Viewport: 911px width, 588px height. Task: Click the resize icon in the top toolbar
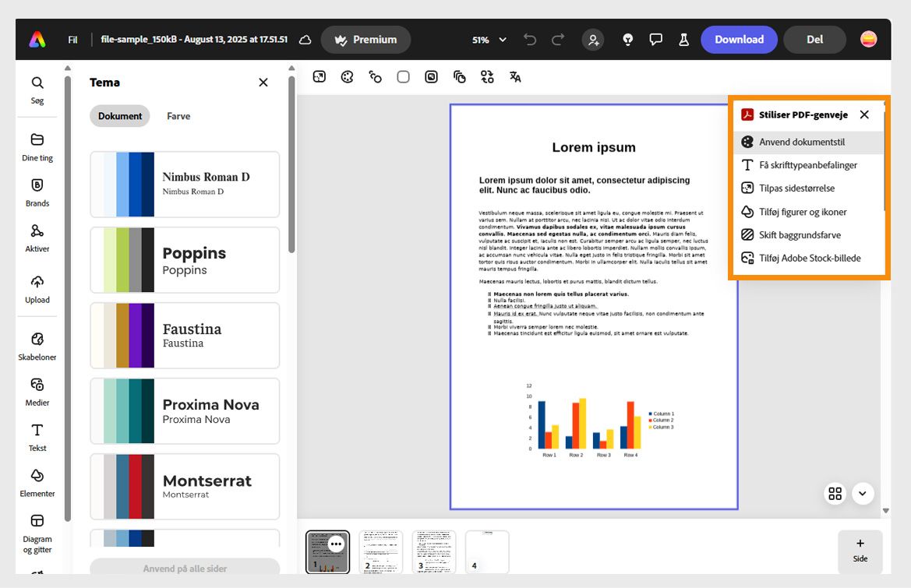point(319,76)
